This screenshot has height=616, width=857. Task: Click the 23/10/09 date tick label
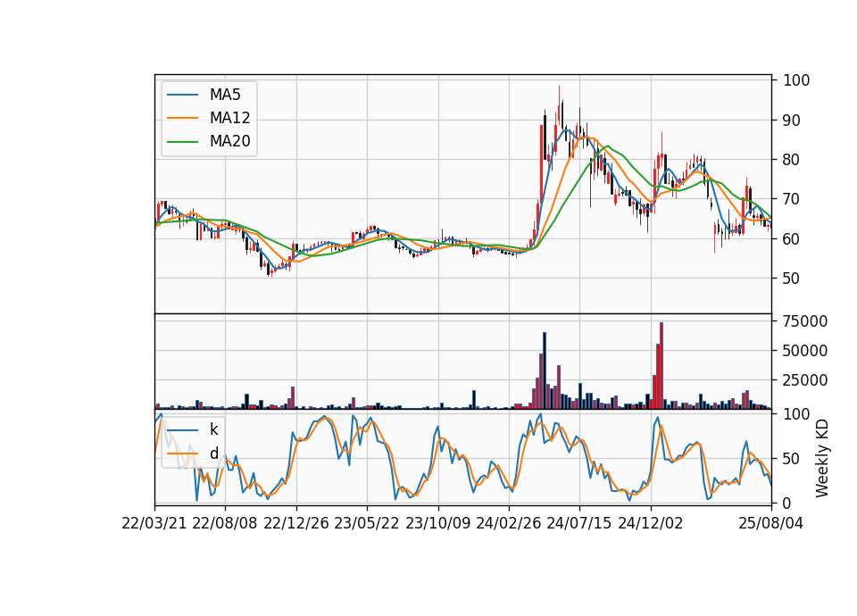437,523
